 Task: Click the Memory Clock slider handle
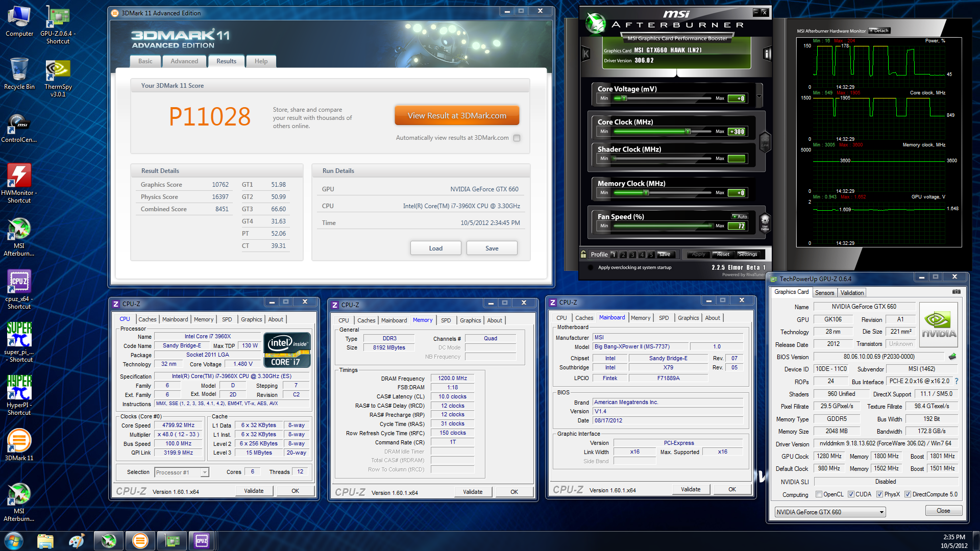click(646, 193)
